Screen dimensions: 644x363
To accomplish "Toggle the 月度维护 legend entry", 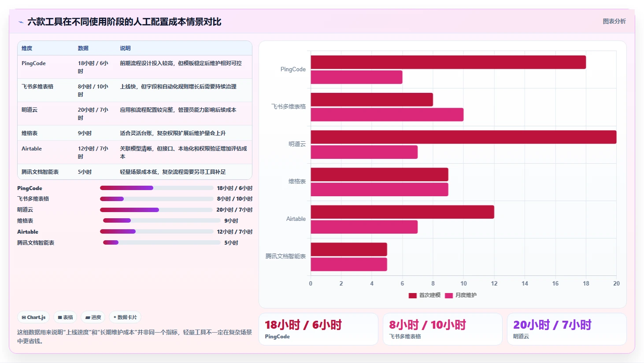I will click(x=461, y=295).
